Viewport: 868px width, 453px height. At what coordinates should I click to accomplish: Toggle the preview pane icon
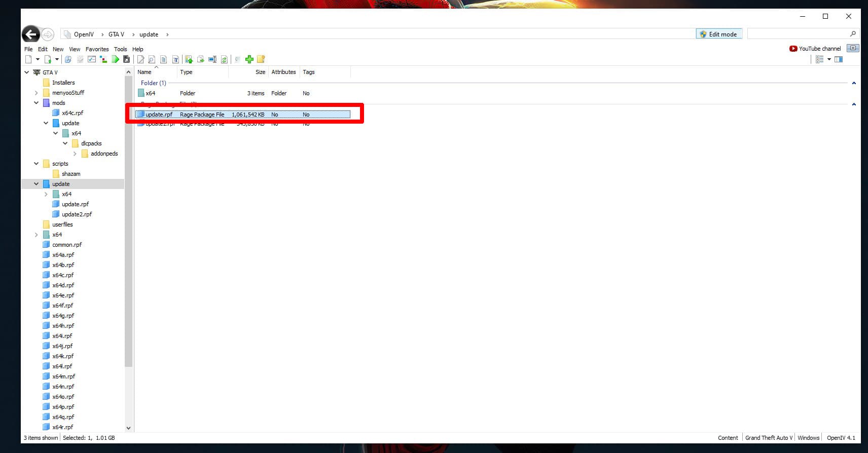pyautogui.click(x=839, y=59)
